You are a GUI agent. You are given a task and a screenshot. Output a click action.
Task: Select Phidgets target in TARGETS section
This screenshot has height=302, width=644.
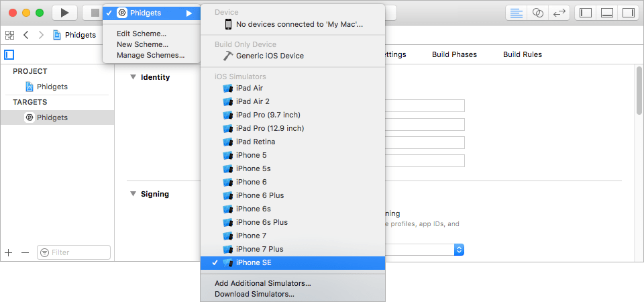pos(58,117)
